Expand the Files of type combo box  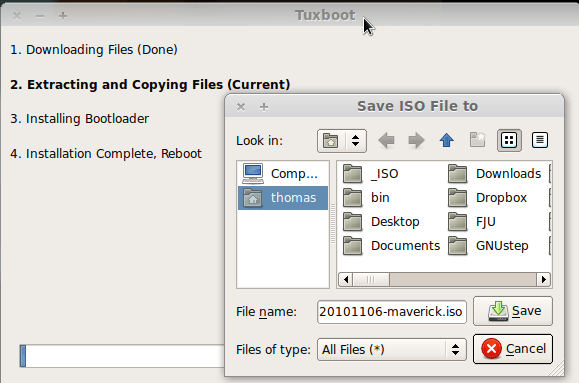392,349
